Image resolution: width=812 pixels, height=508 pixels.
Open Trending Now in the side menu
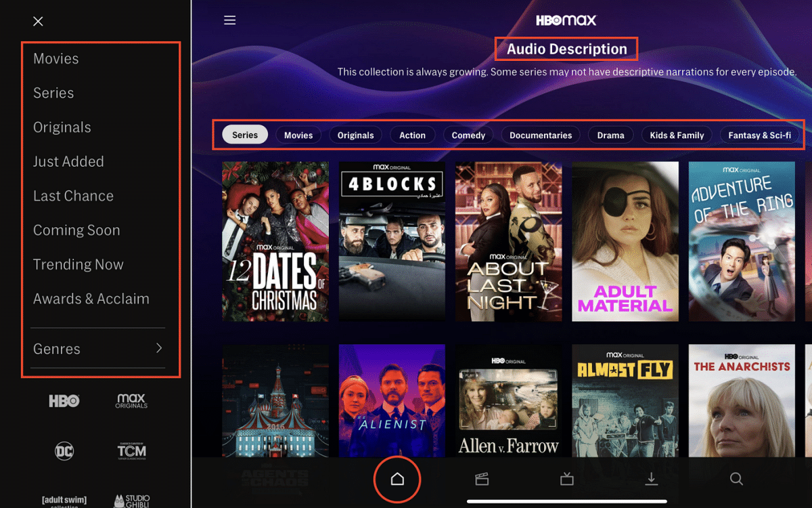[x=78, y=265]
